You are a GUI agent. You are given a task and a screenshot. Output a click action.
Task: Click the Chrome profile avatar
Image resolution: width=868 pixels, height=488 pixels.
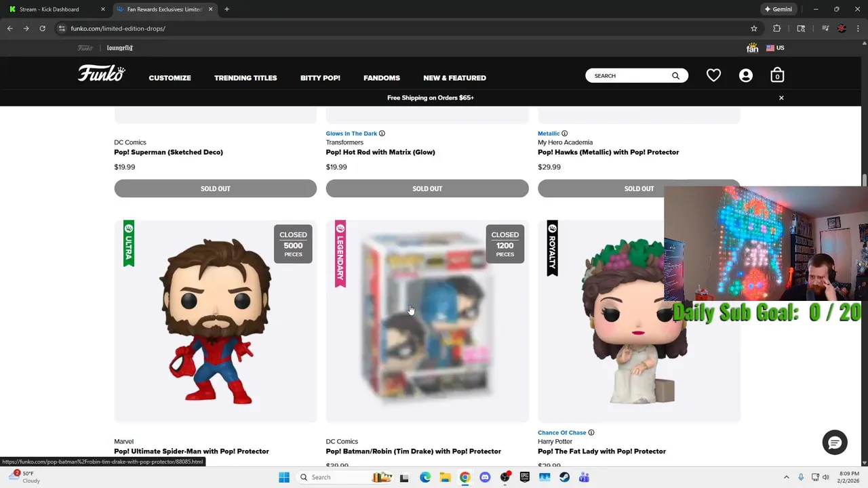pos(842,28)
